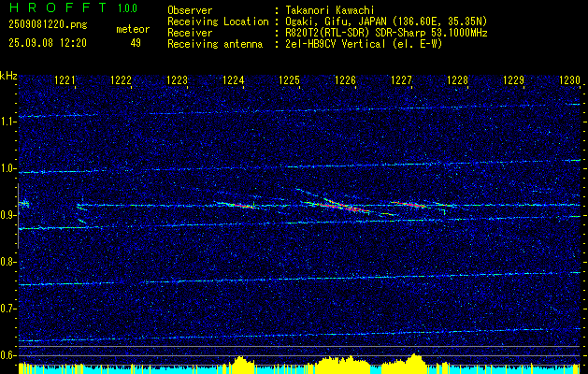This screenshot has height=374, width=588.
Task: Click the Receiving Location label
Action: point(218,22)
